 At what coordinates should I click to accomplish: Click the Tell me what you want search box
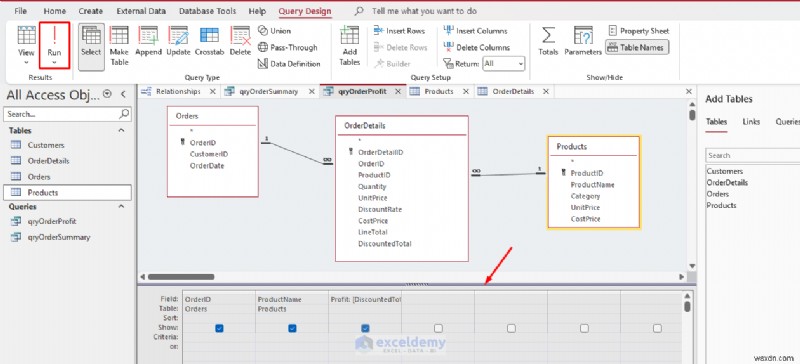click(x=424, y=11)
